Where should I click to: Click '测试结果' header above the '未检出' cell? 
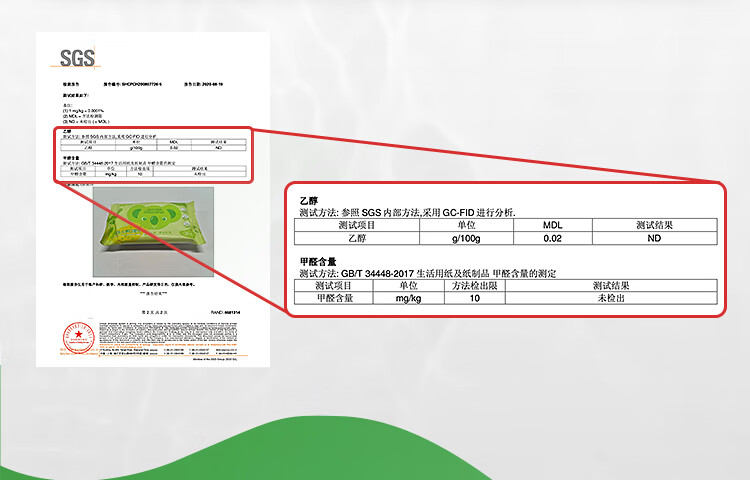coord(611,285)
